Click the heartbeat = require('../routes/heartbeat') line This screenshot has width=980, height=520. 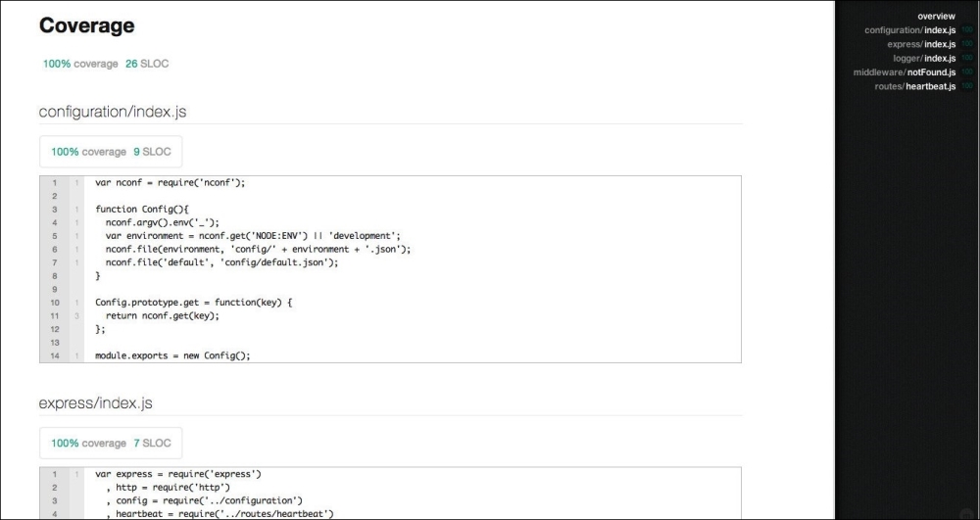220,514
